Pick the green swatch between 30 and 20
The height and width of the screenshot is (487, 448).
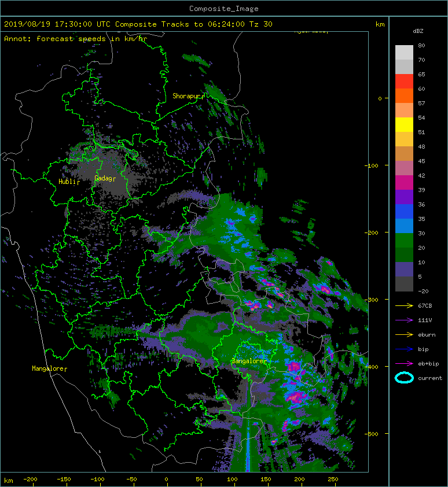tap(404, 241)
